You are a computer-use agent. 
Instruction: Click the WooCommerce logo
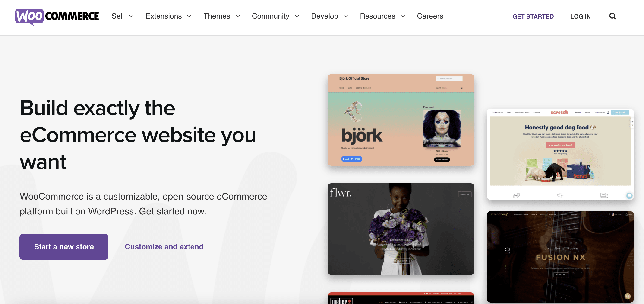pos(57,16)
